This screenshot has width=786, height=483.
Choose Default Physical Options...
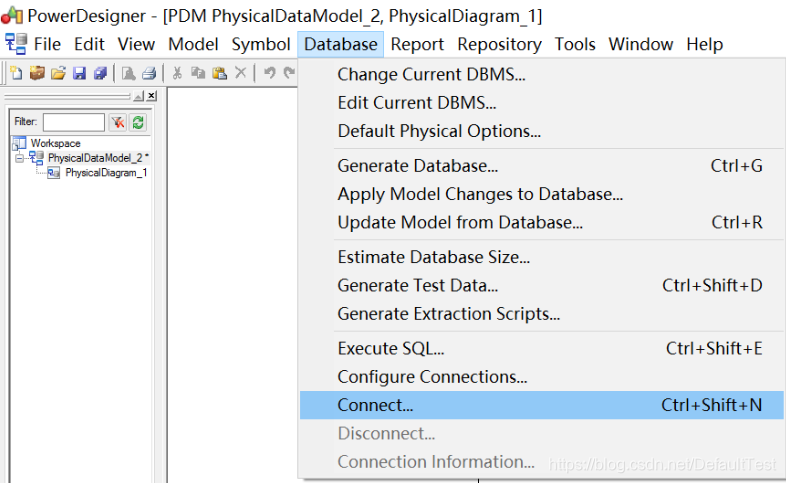pos(541,131)
